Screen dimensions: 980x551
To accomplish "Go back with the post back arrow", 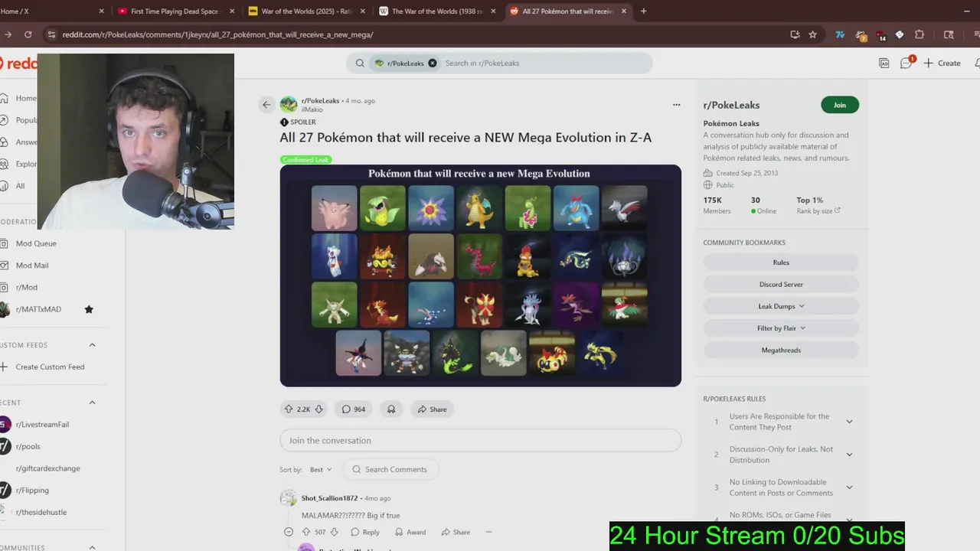I will pos(266,105).
